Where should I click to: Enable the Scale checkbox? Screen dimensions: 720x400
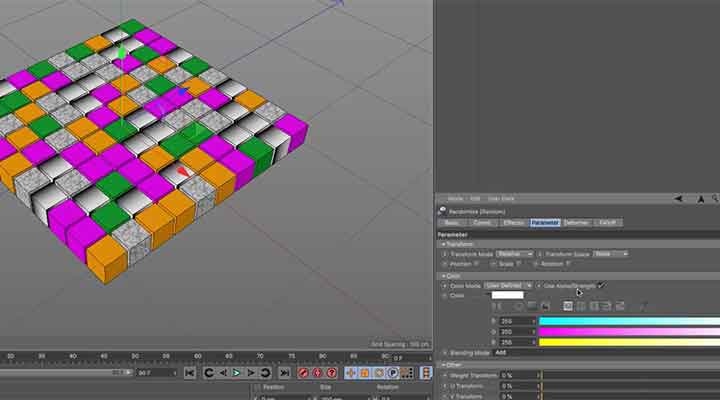tap(518, 264)
